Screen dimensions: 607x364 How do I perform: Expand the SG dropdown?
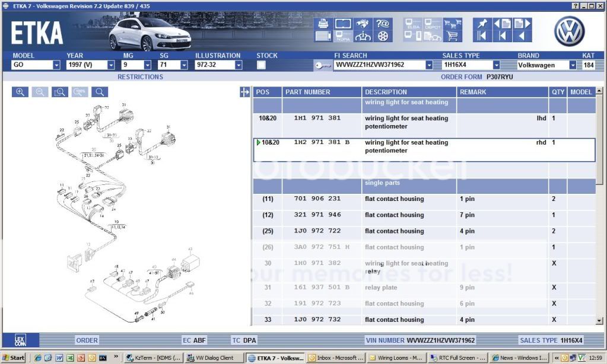[185, 65]
